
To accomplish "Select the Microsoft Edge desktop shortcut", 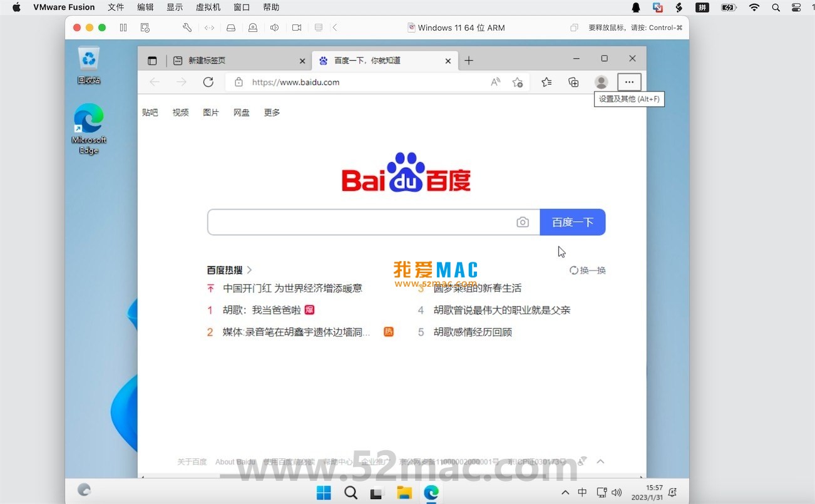I will (x=89, y=129).
